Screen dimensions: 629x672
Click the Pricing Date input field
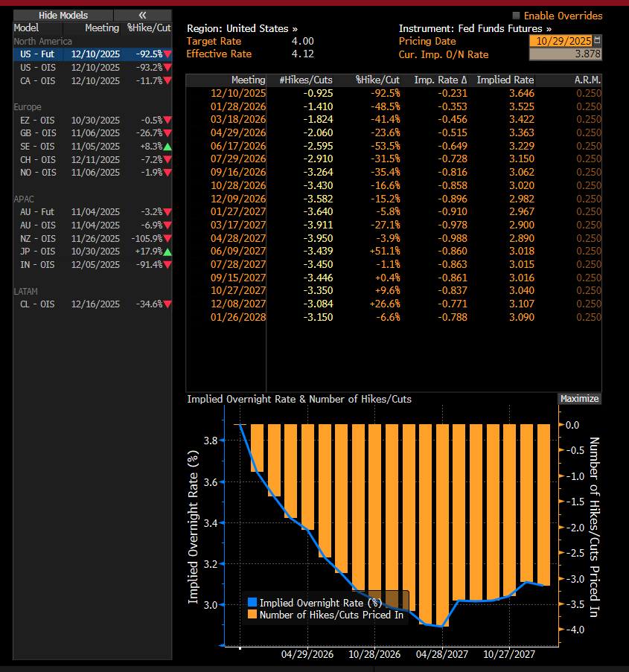coord(561,41)
